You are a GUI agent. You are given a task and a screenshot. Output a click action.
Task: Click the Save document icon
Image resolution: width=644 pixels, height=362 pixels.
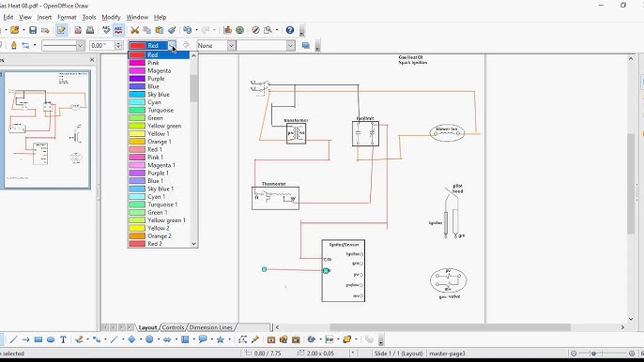[33, 30]
